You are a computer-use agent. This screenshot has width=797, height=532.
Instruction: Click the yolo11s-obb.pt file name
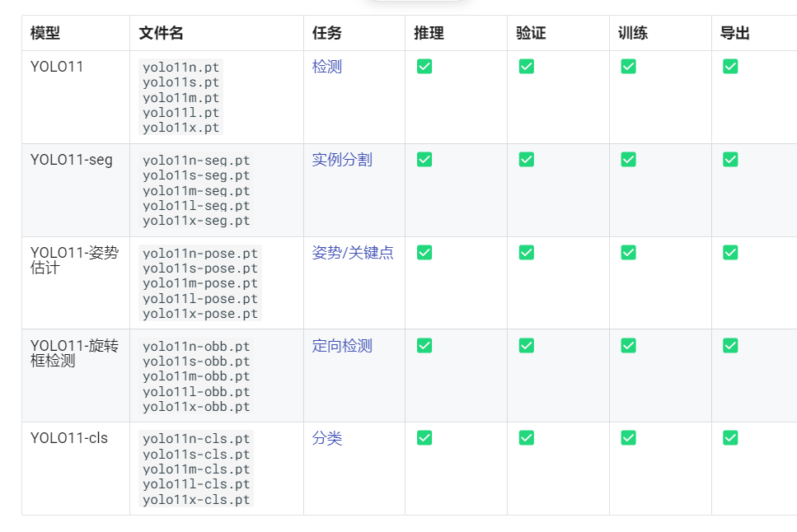[x=196, y=362]
